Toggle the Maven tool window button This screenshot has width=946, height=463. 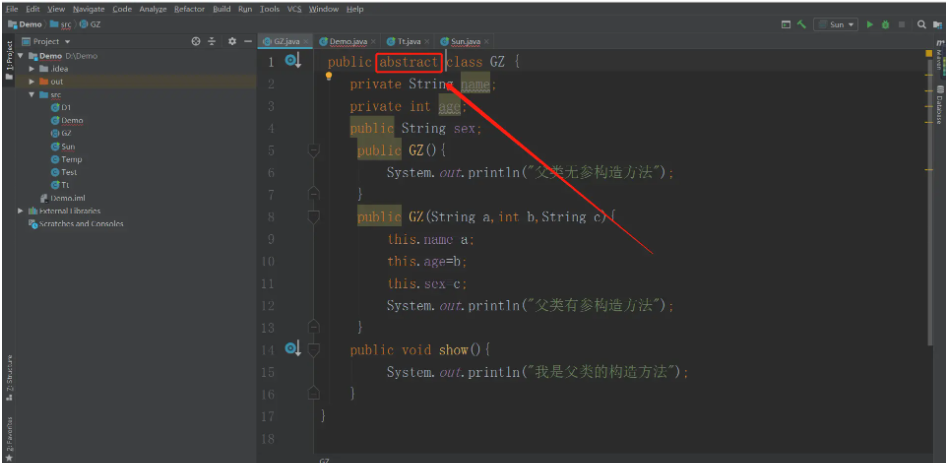(x=939, y=55)
